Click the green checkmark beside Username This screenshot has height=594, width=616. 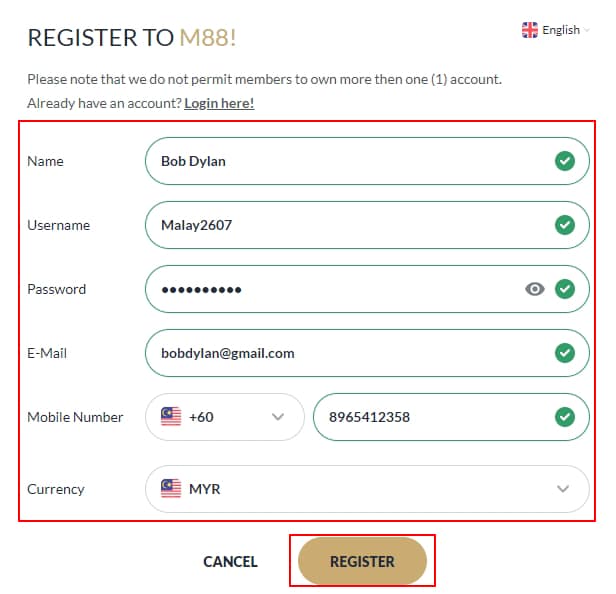565,225
